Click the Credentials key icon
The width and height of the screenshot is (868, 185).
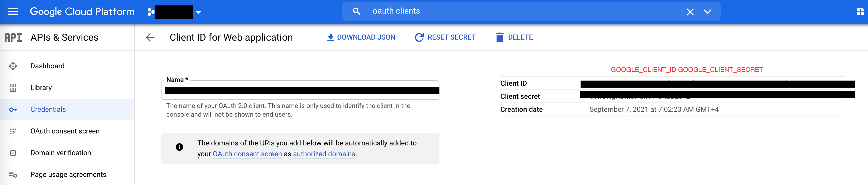(x=13, y=110)
